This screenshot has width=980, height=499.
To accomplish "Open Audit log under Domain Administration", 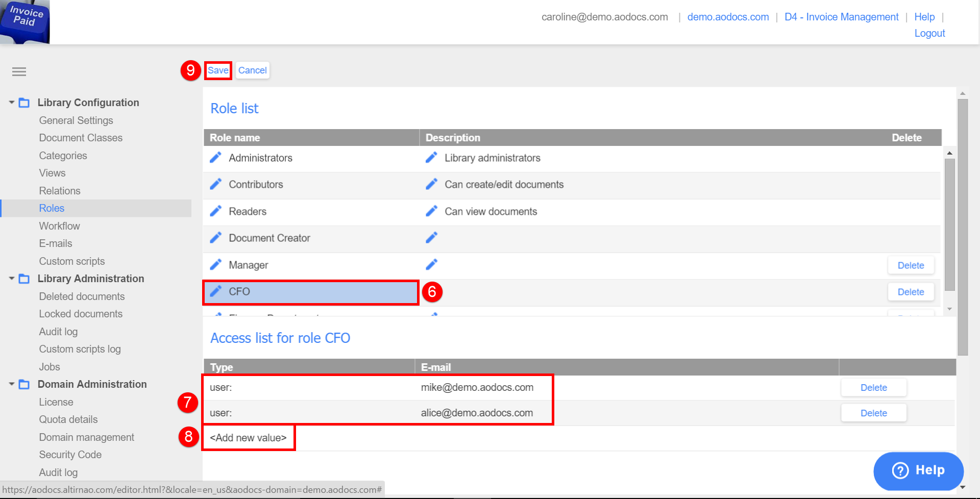I will point(58,472).
